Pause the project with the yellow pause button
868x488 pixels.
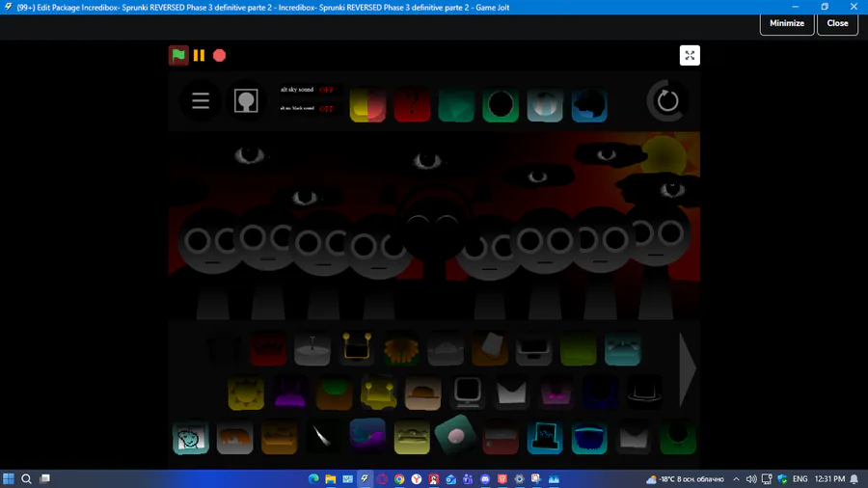(200, 55)
